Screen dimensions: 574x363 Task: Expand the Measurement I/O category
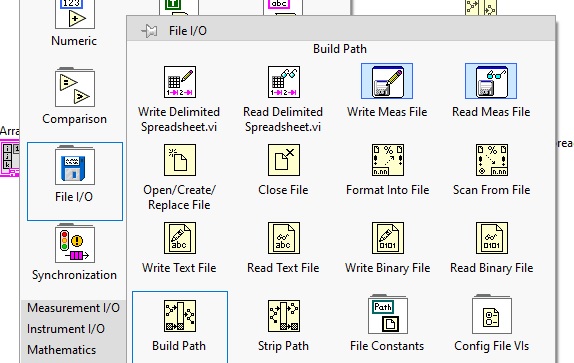coord(73,308)
